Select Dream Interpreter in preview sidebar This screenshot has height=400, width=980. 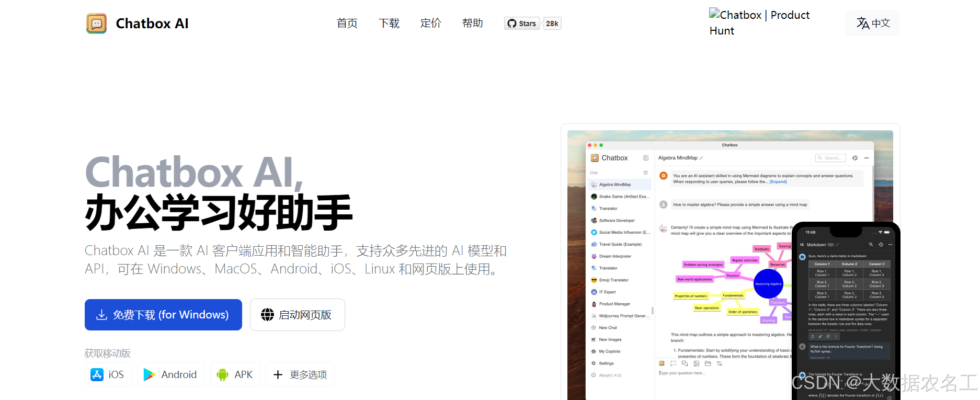(620, 256)
